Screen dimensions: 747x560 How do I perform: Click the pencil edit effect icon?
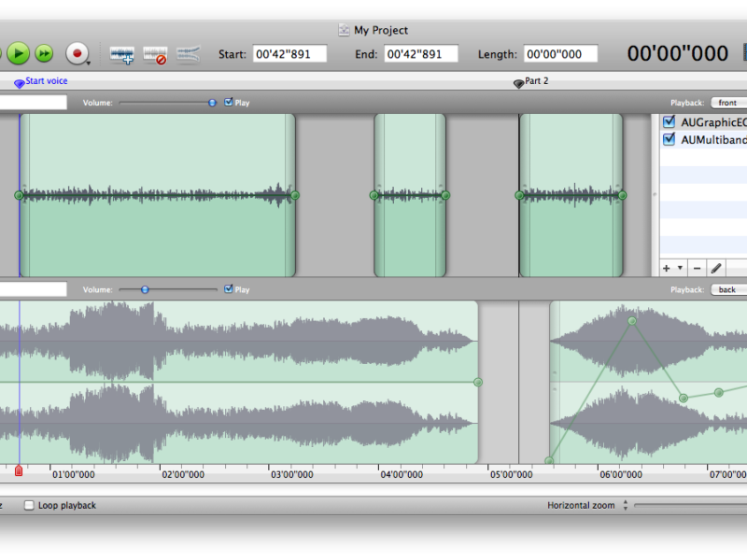point(716,268)
